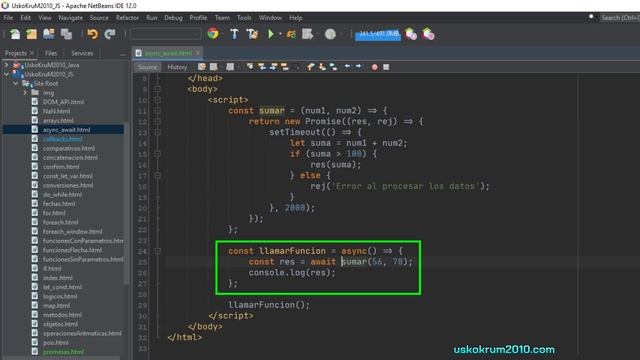Viewport: 640px width, 360px height.
Task: Click the last profiler icon on main toolbar
Action: pyautogui.click(x=428, y=34)
